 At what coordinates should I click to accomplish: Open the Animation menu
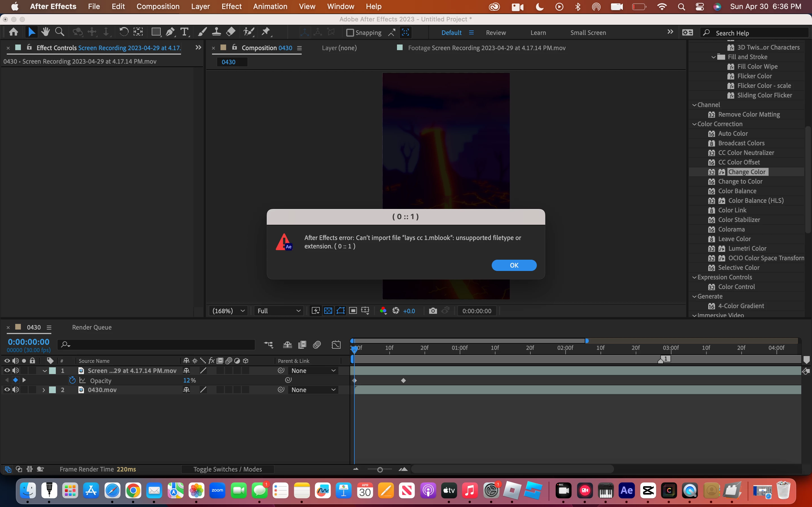[270, 6]
